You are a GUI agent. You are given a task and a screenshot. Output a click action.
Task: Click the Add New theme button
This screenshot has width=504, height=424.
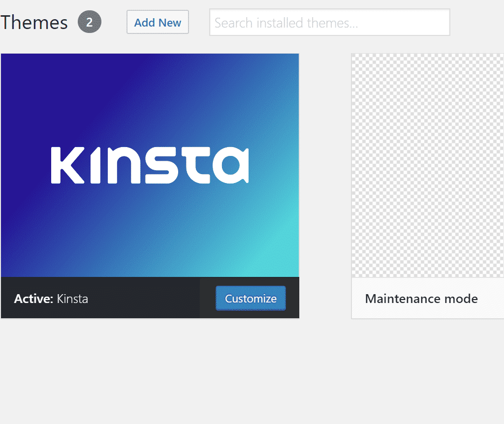click(x=157, y=22)
